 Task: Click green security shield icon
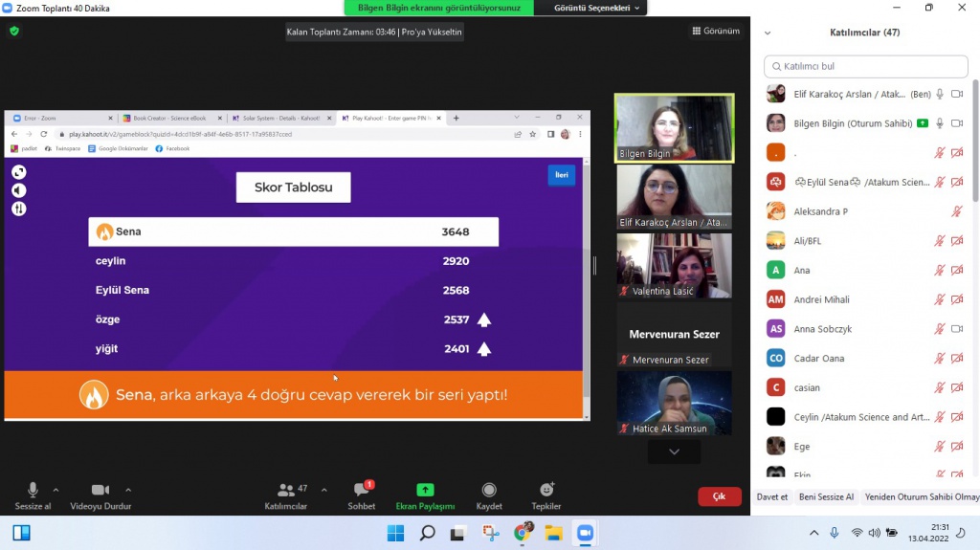click(x=14, y=31)
